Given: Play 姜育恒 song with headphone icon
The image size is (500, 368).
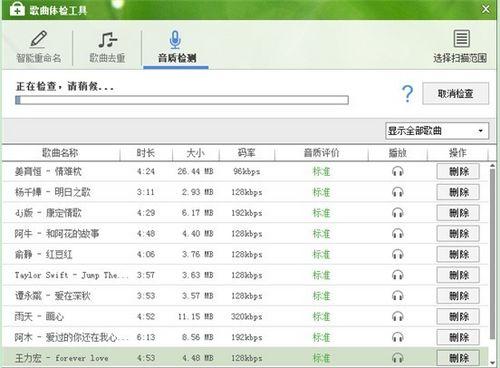Looking at the screenshot, I should (x=397, y=172).
